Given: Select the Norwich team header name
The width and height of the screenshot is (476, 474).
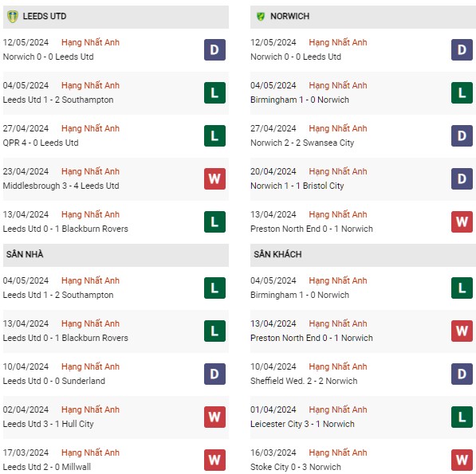Looking at the screenshot, I should pyautogui.click(x=289, y=16).
